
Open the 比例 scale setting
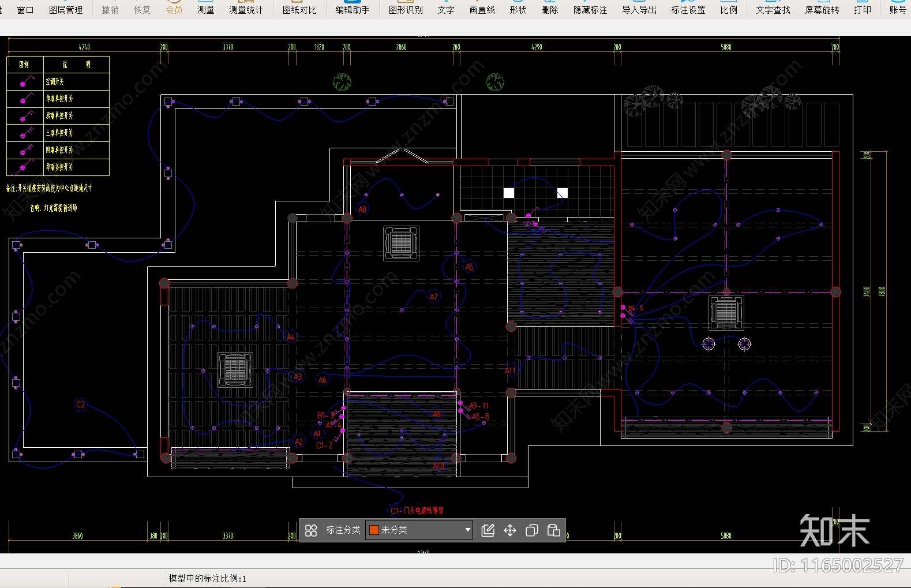point(729,10)
